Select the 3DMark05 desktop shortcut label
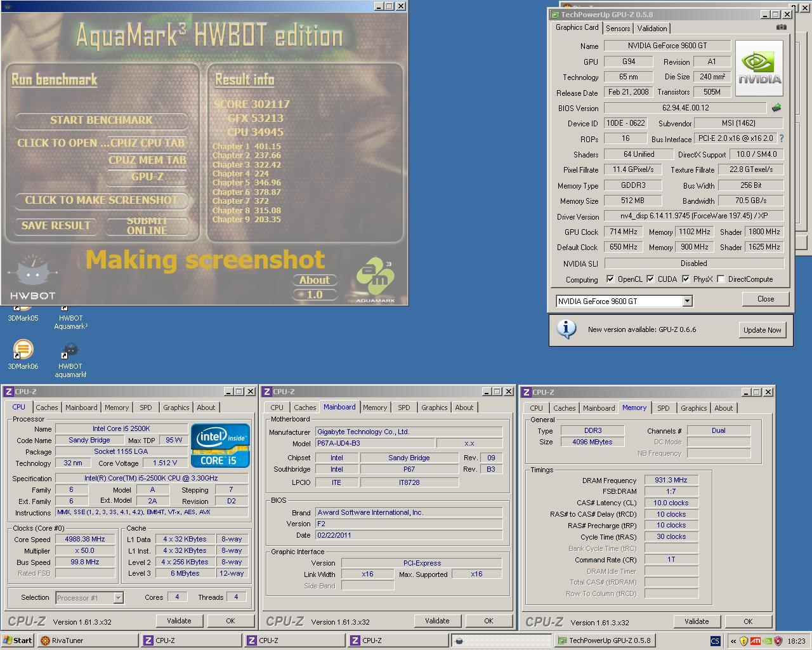 point(23,318)
